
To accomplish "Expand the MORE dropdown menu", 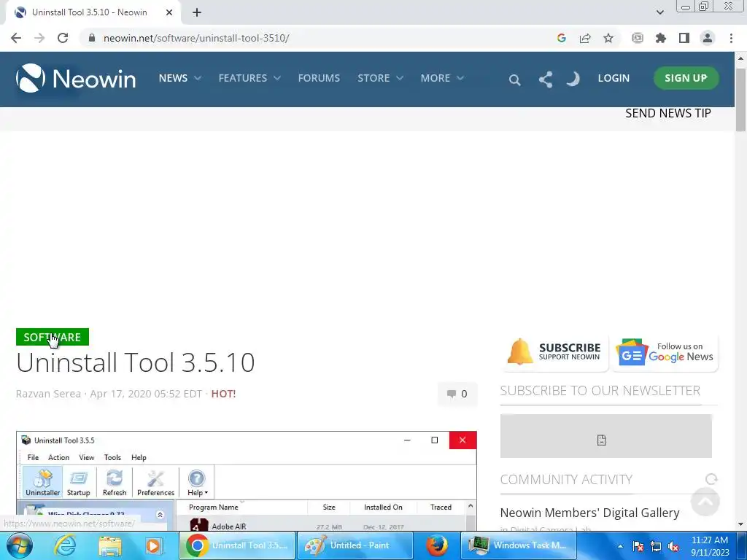I will (441, 78).
